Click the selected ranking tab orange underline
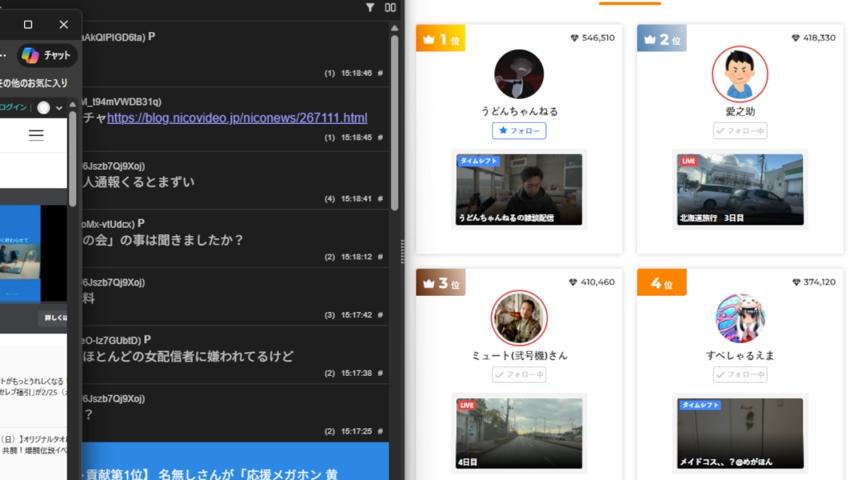854x480 pixels. pyautogui.click(x=630, y=3)
